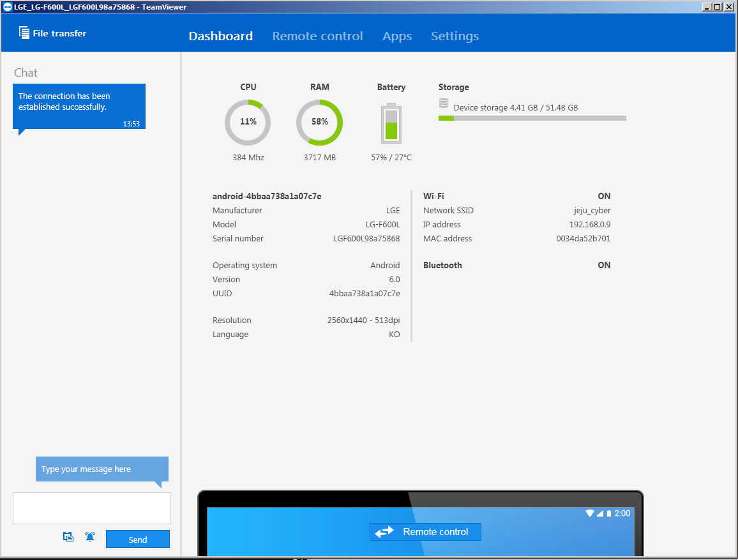The image size is (738, 560).
Task: Click the connection established chat message
Action: pos(79,107)
